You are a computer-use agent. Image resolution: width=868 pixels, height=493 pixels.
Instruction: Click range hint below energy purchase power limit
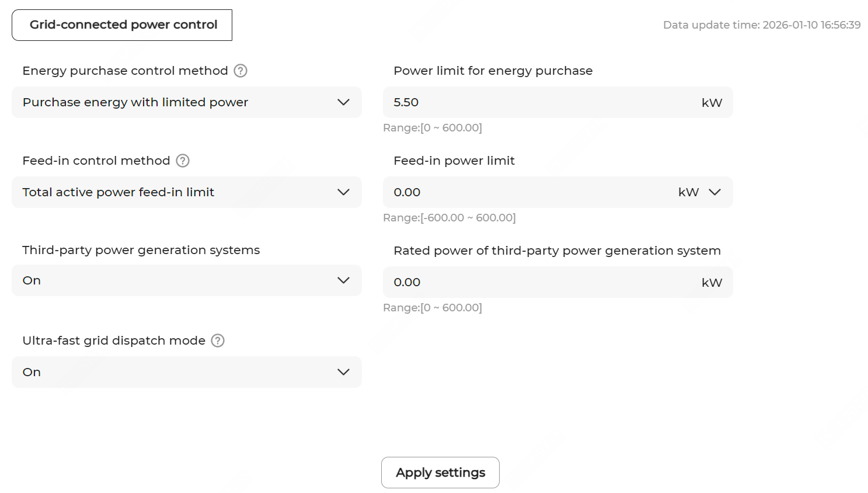433,128
